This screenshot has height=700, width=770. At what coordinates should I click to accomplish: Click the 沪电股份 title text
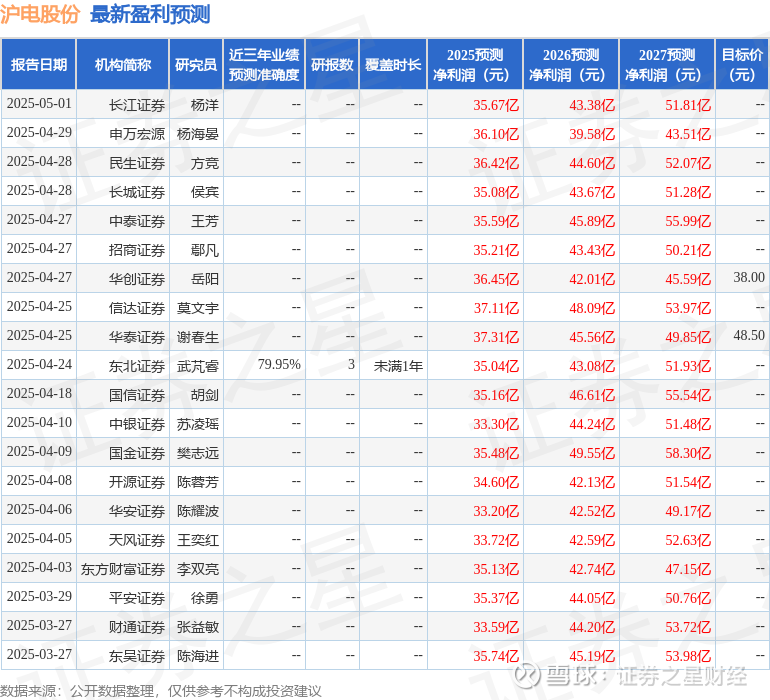pyautogui.click(x=40, y=14)
